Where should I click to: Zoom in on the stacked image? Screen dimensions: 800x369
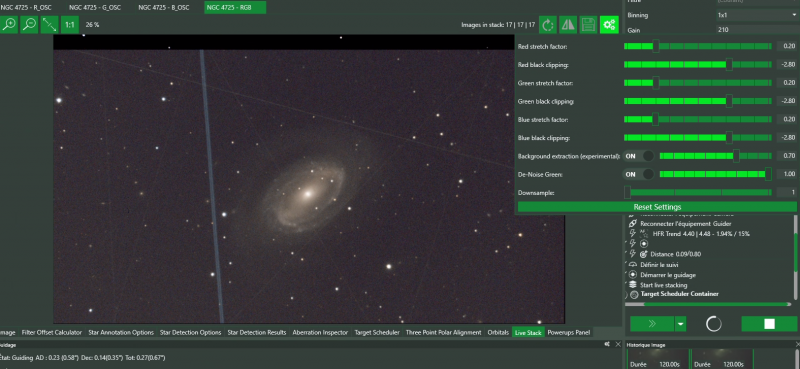(x=9, y=24)
